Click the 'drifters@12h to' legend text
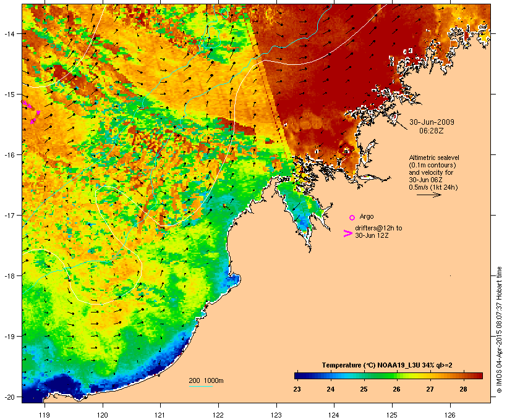Screen dimensions: 507x420 click(378, 228)
